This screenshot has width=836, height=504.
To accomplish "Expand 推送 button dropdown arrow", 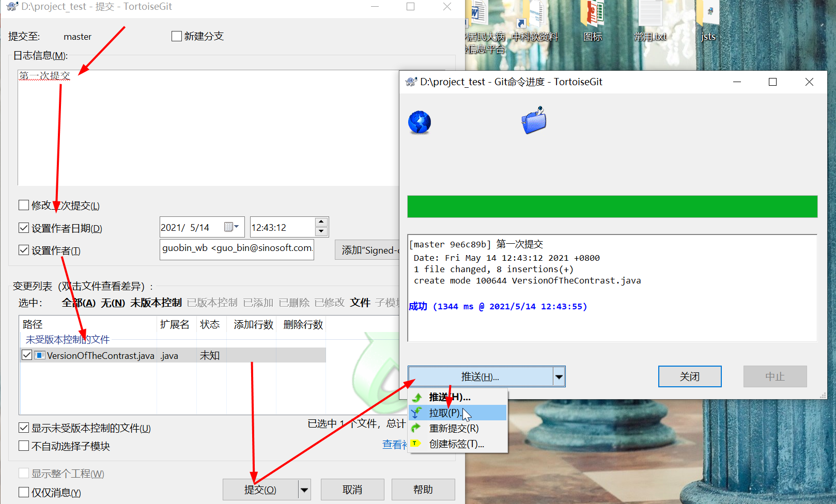I will pos(559,377).
